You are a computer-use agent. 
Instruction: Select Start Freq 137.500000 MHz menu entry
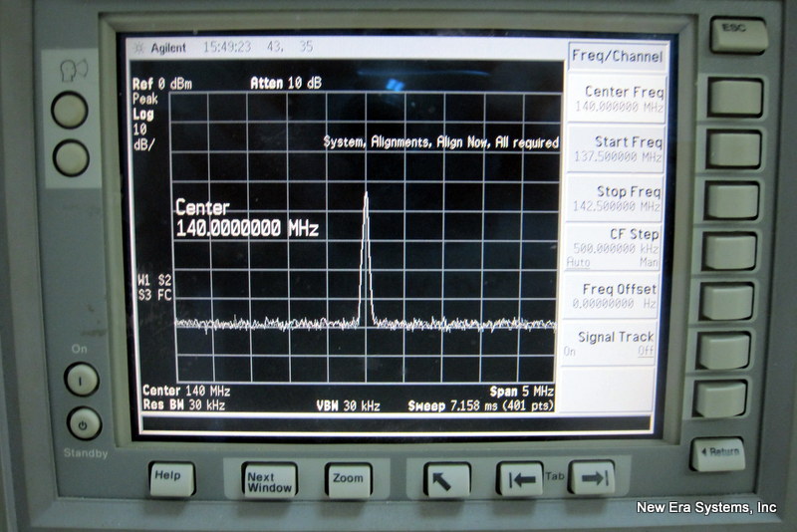616,148
